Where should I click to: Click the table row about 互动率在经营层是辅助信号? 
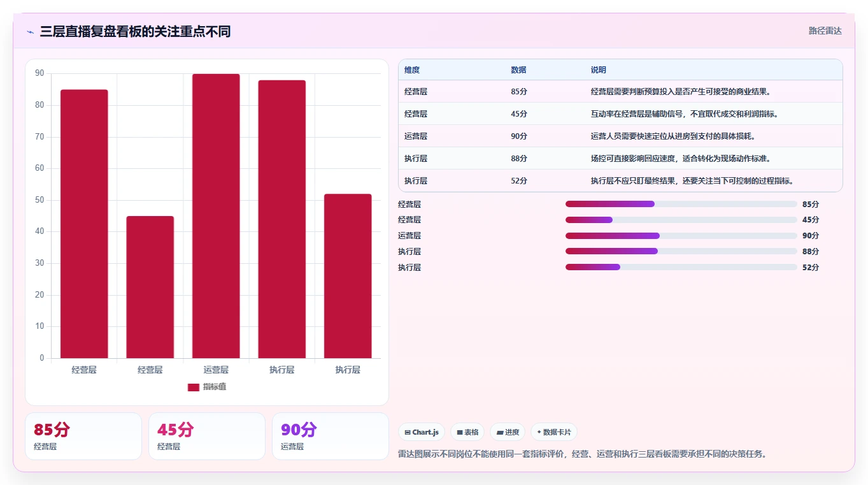(x=620, y=113)
